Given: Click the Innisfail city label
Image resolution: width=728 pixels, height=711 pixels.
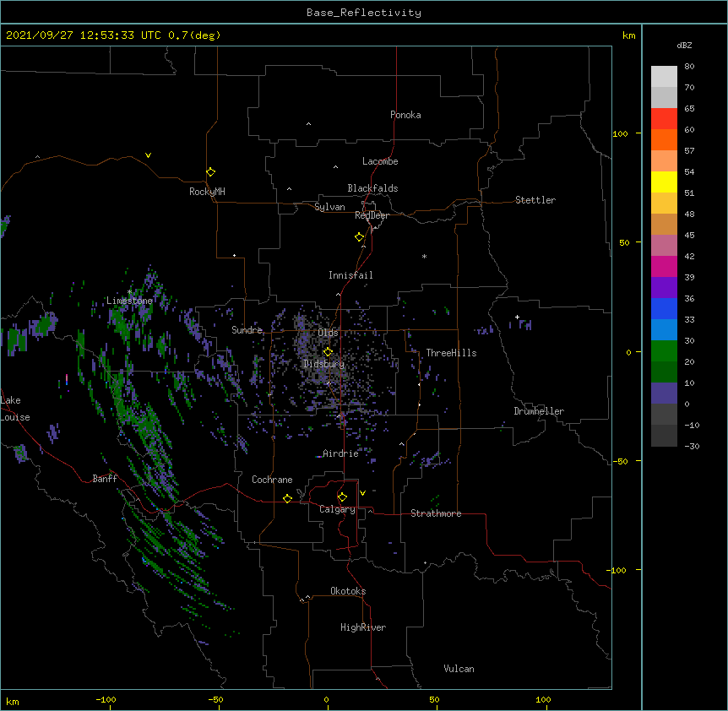Looking at the screenshot, I should (350, 275).
